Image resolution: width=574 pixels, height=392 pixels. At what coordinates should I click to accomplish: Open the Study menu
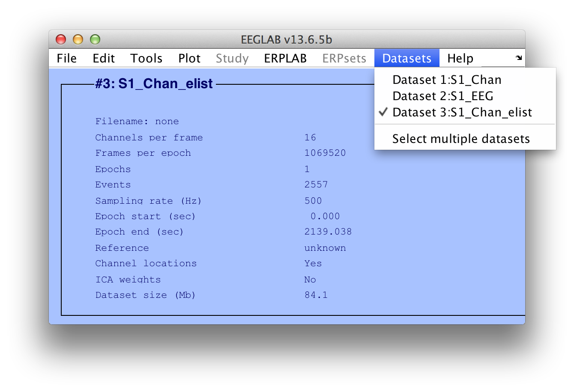tap(232, 58)
